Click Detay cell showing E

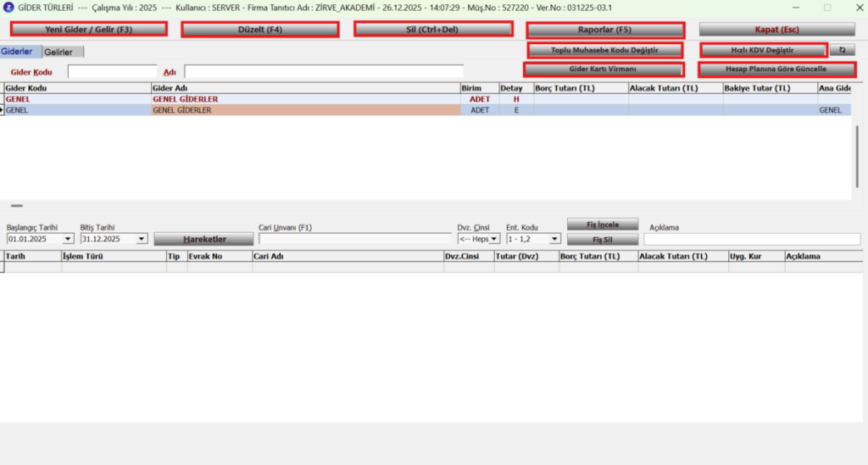[516, 110]
